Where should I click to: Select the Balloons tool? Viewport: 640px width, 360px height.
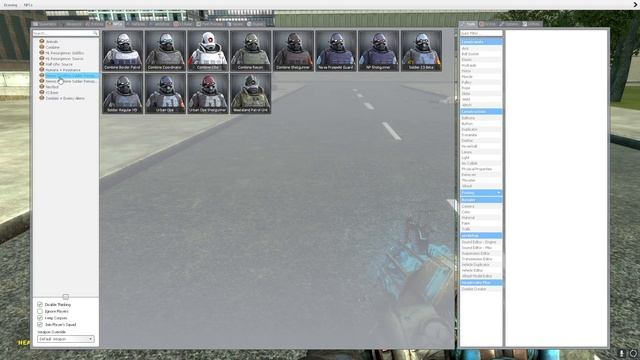[x=481, y=118]
